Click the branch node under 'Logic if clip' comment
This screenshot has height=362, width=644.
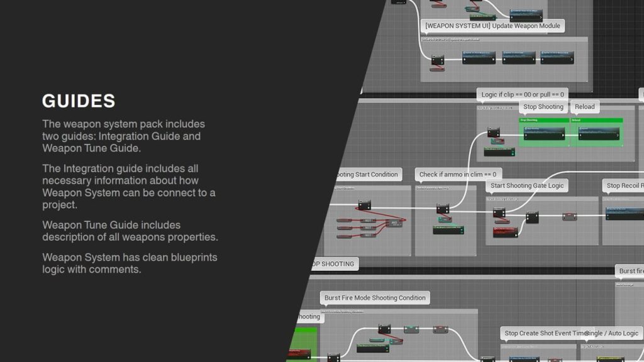pyautogui.click(x=493, y=132)
